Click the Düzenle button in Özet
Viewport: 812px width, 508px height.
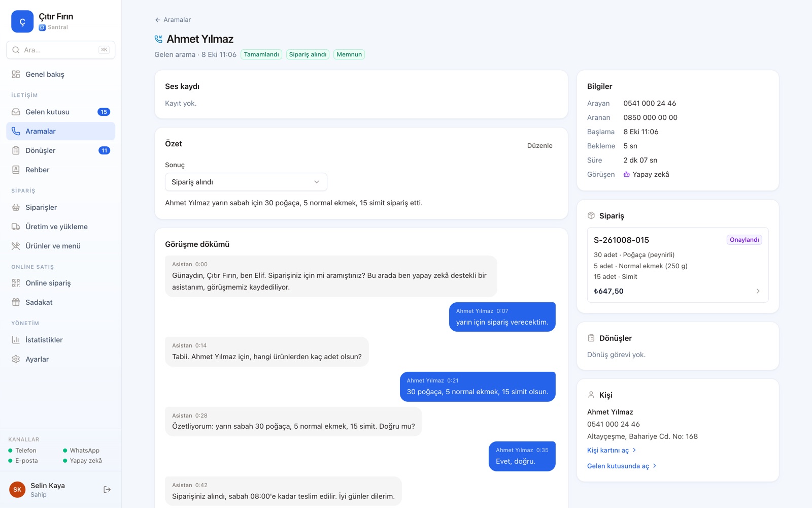coord(540,145)
